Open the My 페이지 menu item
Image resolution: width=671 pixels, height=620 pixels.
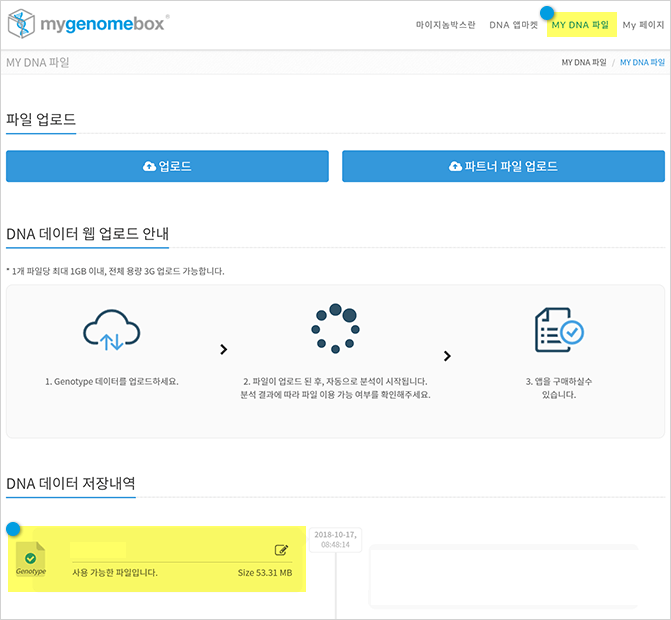pyautogui.click(x=643, y=25)
